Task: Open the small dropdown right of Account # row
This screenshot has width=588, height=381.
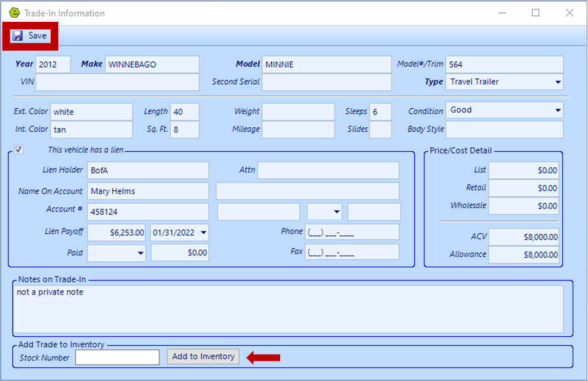Action: coord(336,212)
